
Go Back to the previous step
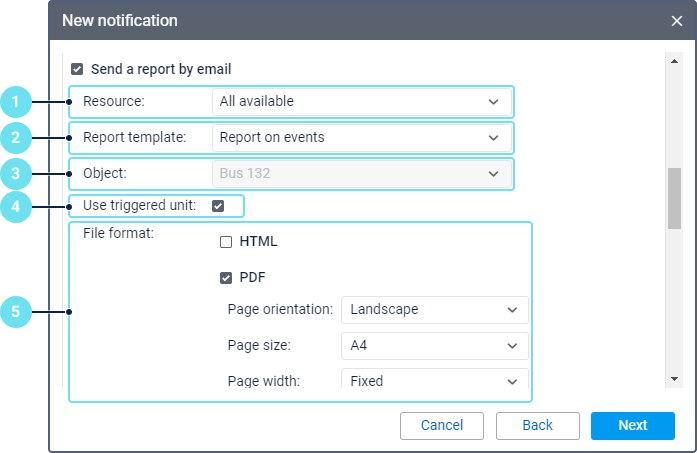pos(538,426)
